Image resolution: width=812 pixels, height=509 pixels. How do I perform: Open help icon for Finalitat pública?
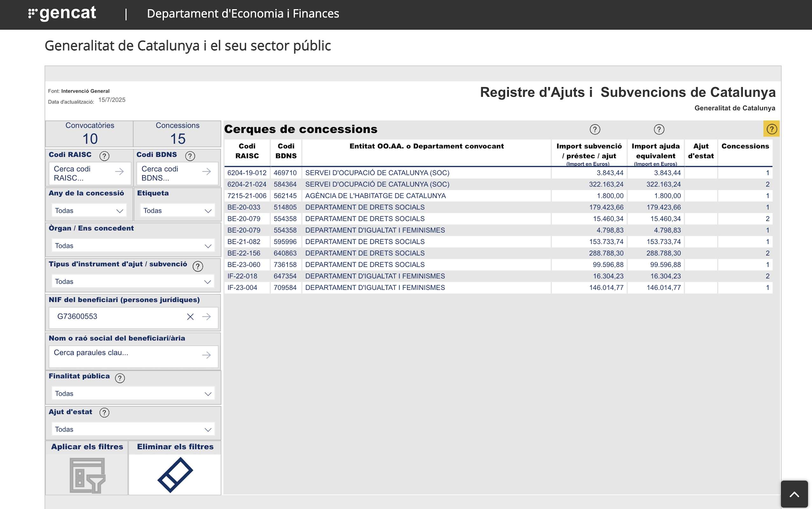tap(120, 378)
